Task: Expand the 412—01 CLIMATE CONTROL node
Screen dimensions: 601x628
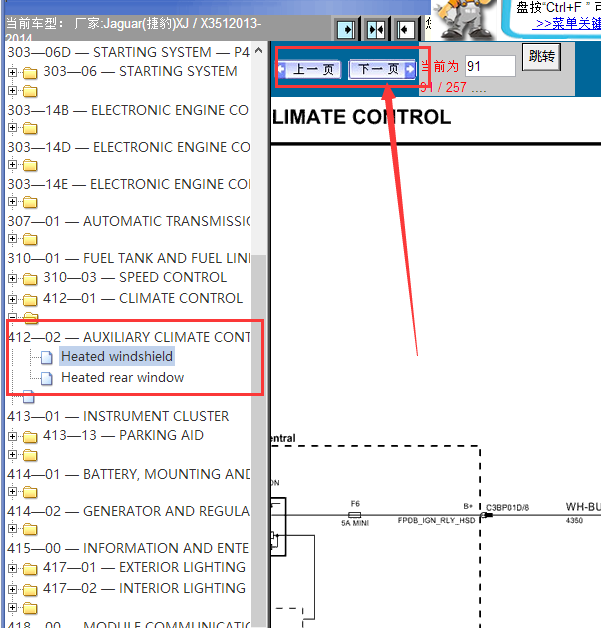Action: 12,300
